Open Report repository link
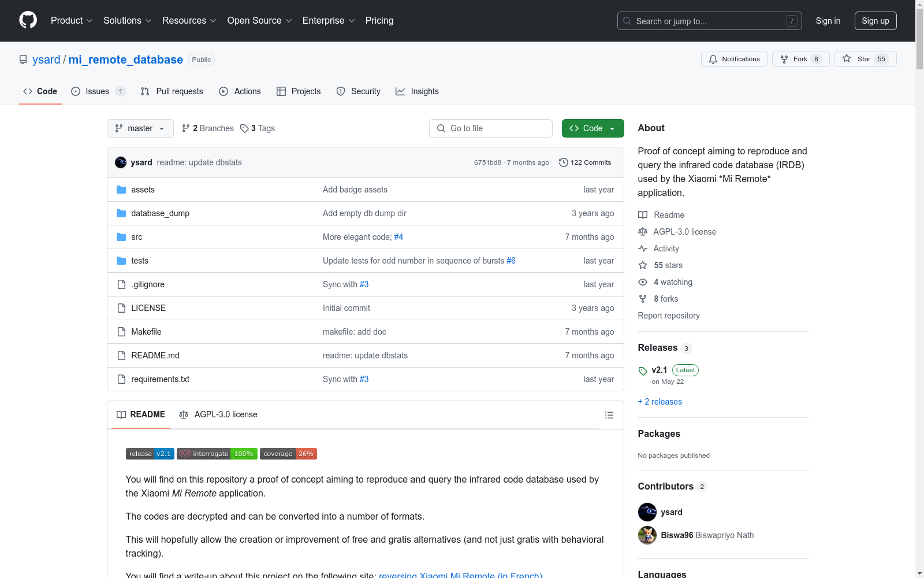The image size is (924, 578). (x=669, y=316)
